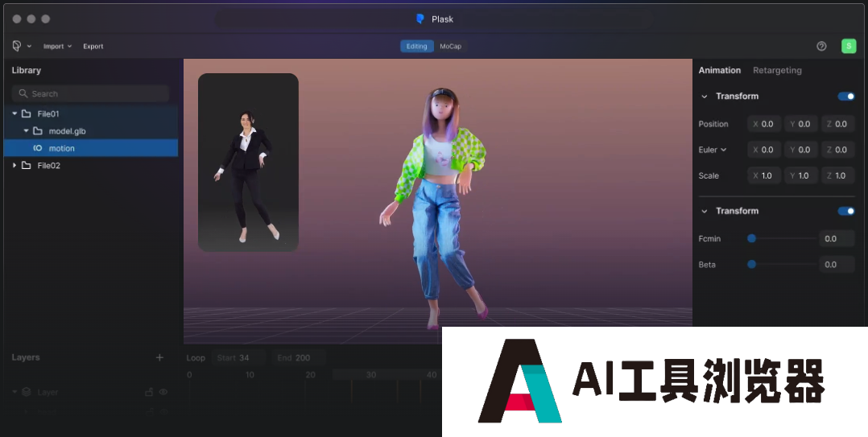Viewport: 868px width, 437px height.
Task: Click the Euler X value field
Action: coord(764,150)
